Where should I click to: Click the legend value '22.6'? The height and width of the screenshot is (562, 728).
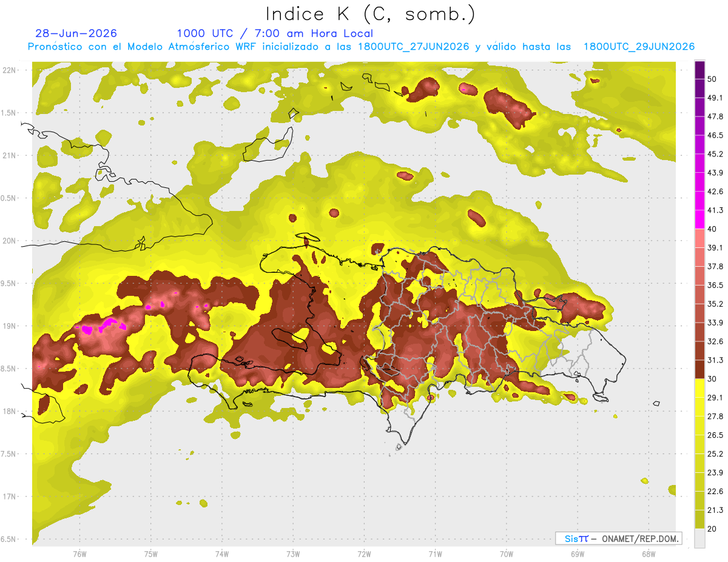[x=715, y=492]
